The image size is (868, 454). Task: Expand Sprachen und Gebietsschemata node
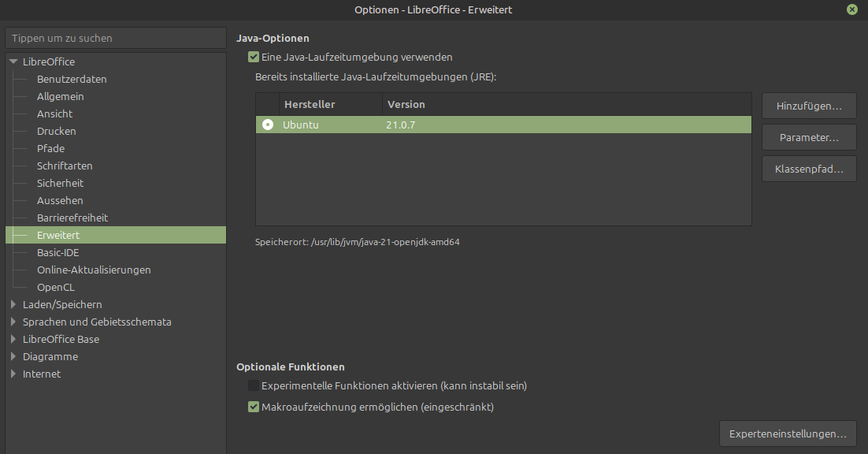click(13, 322)
